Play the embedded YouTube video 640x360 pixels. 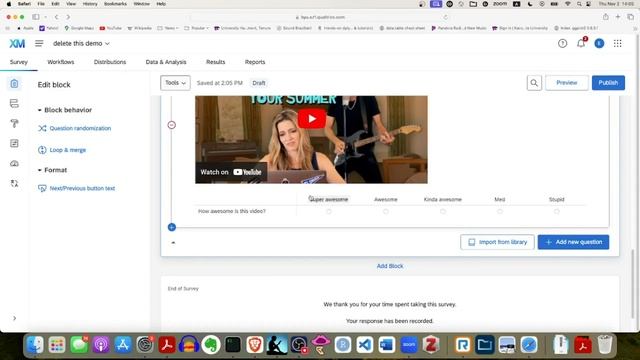[311, 119]
